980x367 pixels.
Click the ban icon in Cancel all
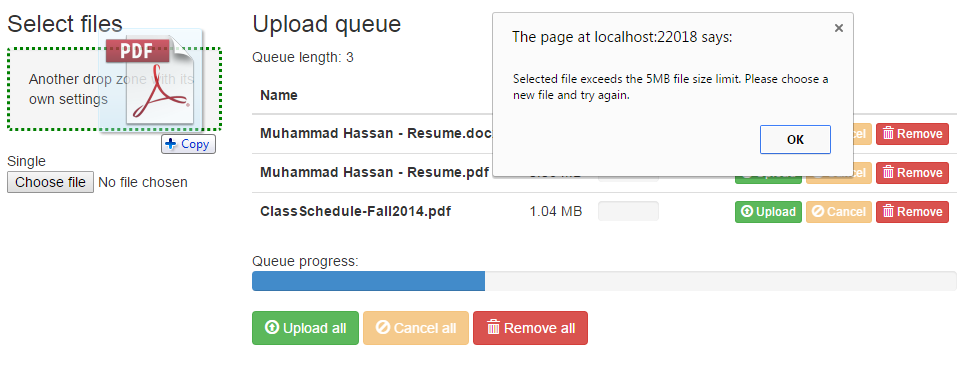click(x=383, y=328)
